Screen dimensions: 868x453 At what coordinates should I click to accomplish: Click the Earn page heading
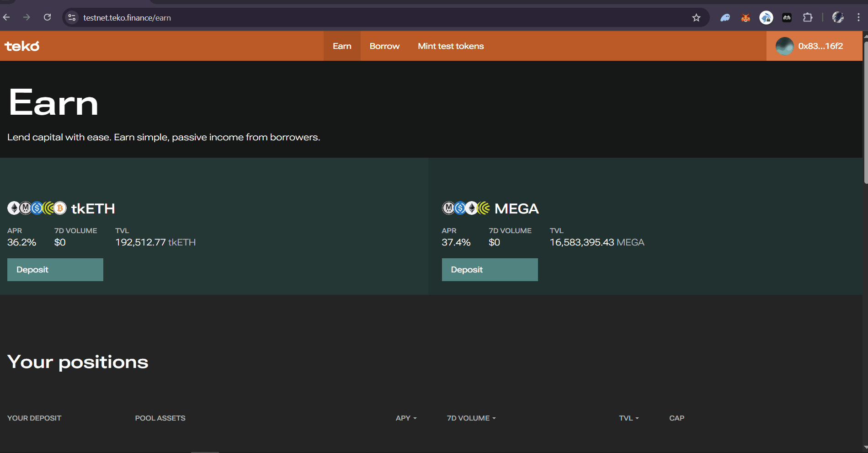point(53,103)
